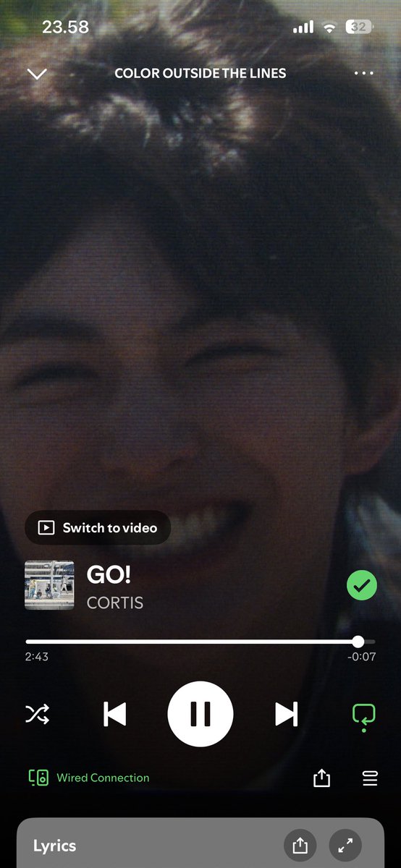Image resolution: width=401 pixels, height=868 pixels.
Task: Tap the COLOR OUTSIDE THE LINES album title
Action: [200, 73]
